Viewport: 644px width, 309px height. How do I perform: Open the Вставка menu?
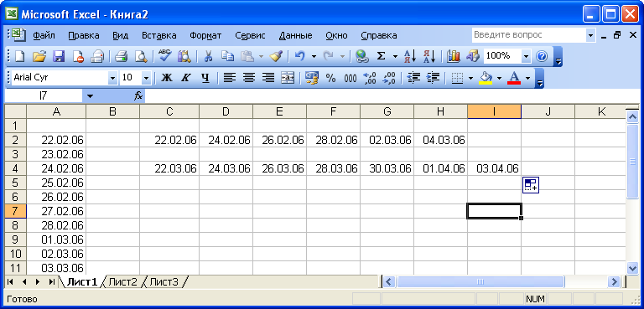[x=159, y=35]
